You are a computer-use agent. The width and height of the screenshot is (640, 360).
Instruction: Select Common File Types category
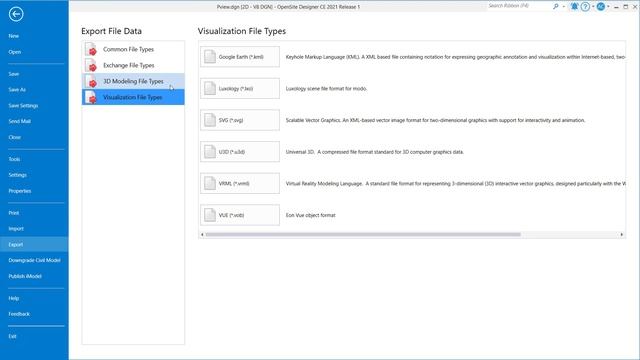133,49
